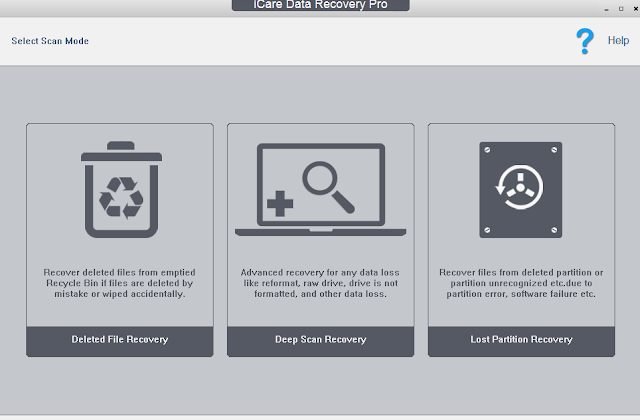Start Deep Scan Recovery
The image size is (640, 420).
point(320,341)
